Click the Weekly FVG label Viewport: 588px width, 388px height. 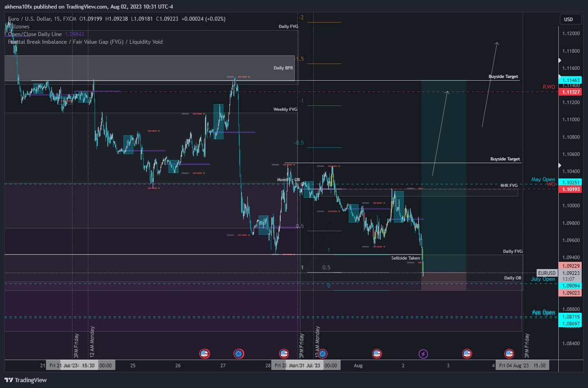285,110
